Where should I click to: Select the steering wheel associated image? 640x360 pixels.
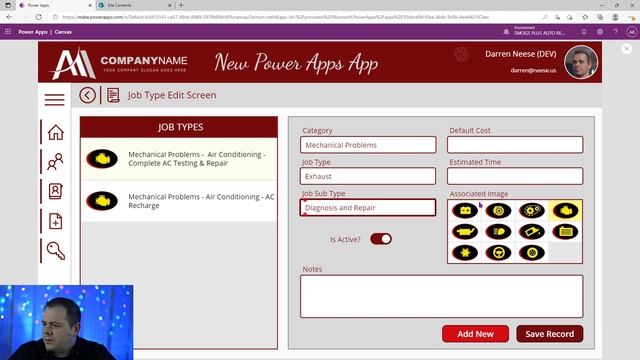498,253
